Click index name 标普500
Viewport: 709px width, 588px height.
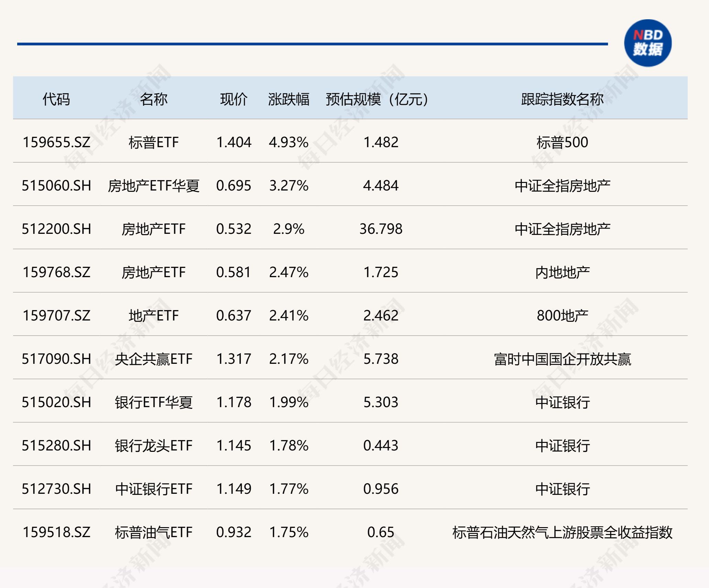(x=563, y=142)
